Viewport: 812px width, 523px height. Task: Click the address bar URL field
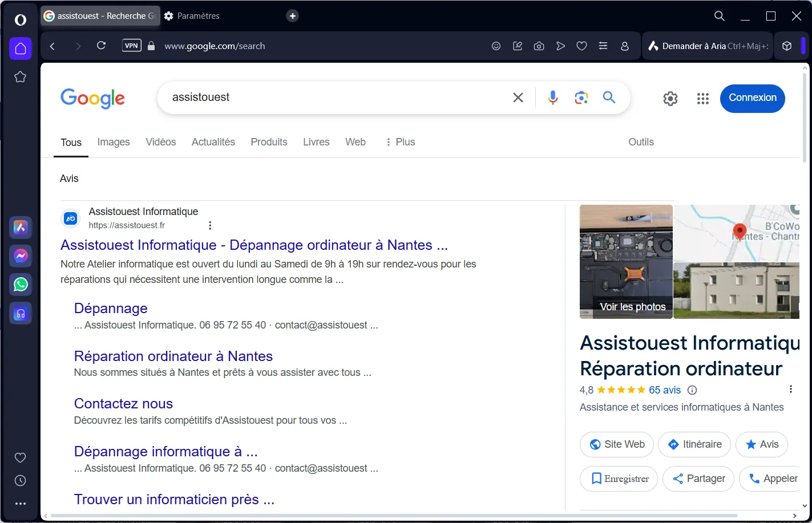[215, 46]
